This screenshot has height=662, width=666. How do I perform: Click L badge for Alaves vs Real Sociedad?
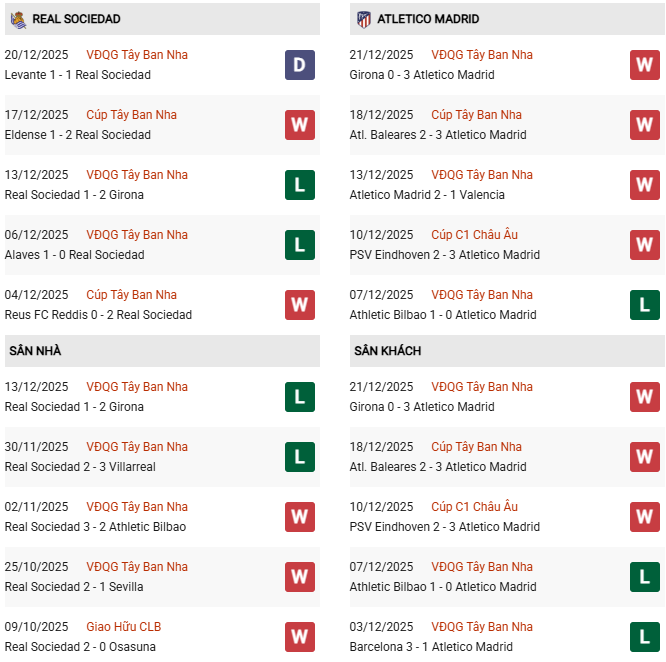[x=299, y=245]
